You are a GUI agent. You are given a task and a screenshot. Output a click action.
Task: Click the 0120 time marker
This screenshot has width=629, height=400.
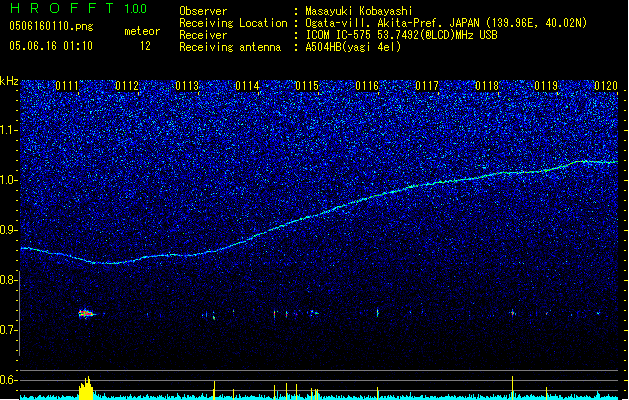606,86
